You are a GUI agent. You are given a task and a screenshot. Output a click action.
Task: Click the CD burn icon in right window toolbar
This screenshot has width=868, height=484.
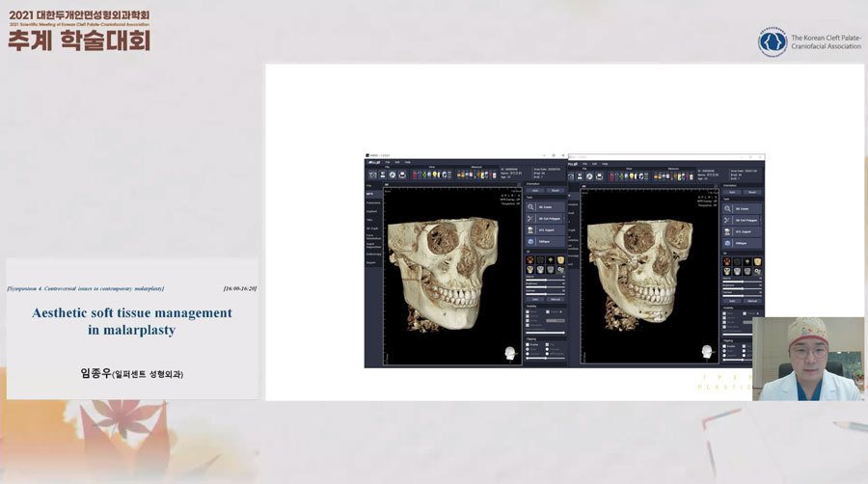click(x=589, y=176)
